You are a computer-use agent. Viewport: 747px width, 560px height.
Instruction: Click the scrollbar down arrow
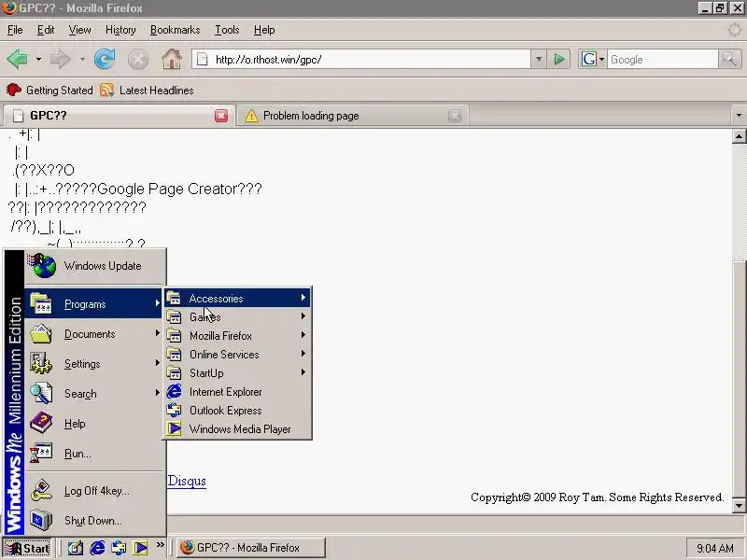pos(739,505)
